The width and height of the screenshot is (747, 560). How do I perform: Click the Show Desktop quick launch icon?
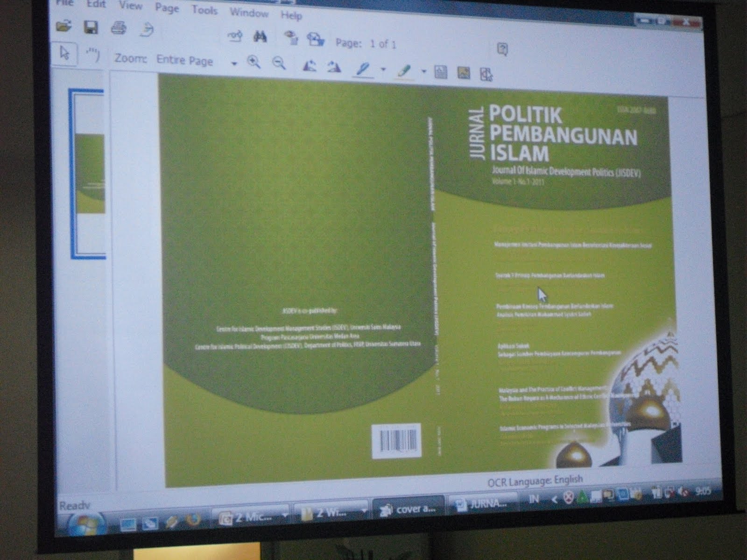pos(128,525)
